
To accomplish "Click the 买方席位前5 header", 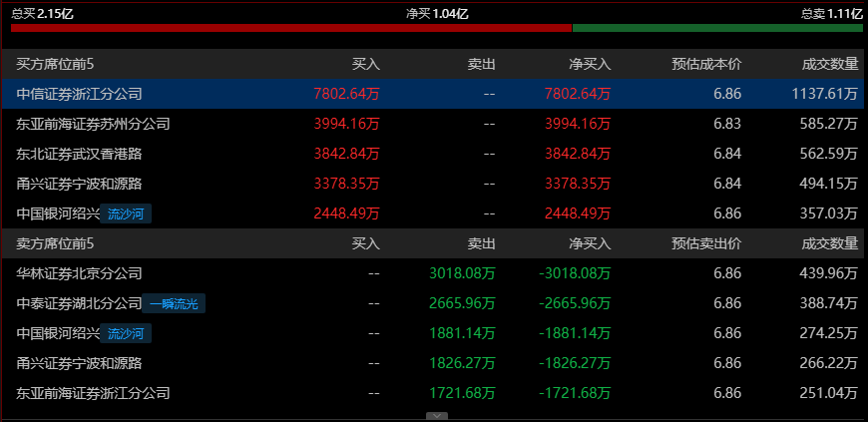I will coord(55,64).
